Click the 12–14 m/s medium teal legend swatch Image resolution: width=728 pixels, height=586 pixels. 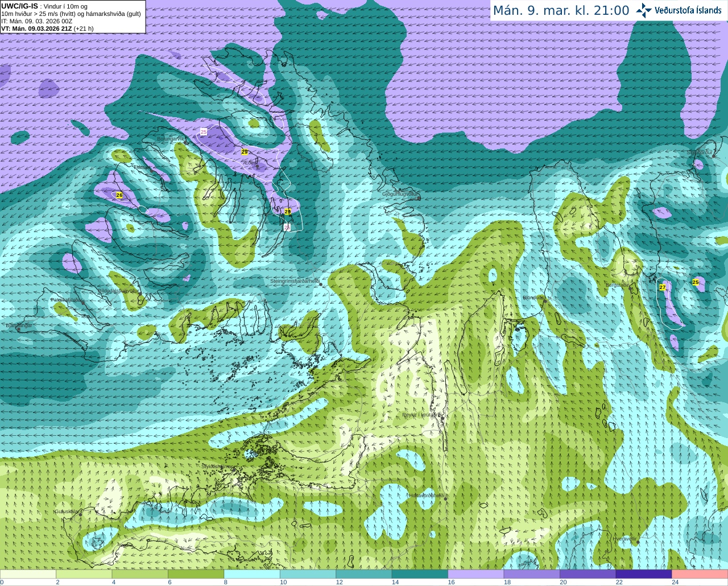point(364,574)
